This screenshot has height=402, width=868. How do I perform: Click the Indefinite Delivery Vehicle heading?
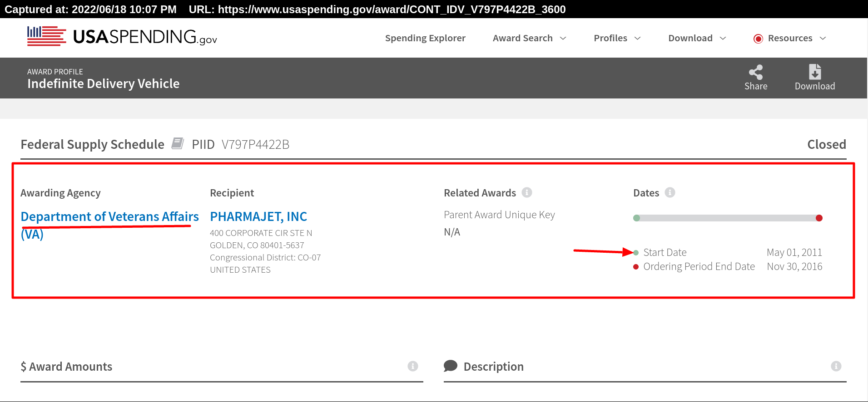point(104,83)
